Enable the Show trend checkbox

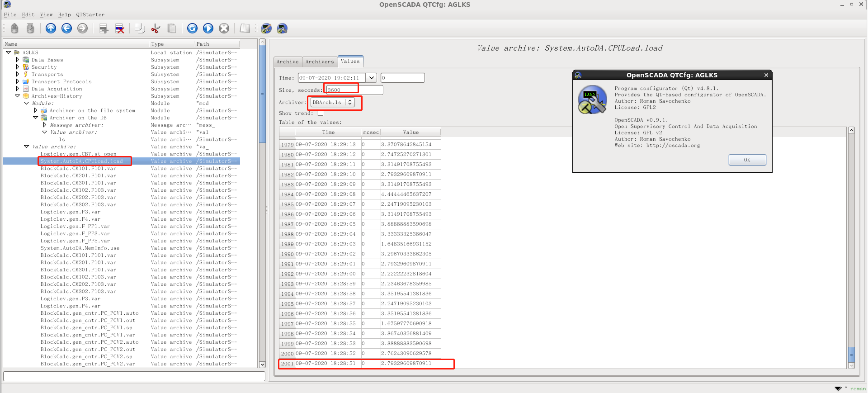pyautogui.click(x=321, y=113)
